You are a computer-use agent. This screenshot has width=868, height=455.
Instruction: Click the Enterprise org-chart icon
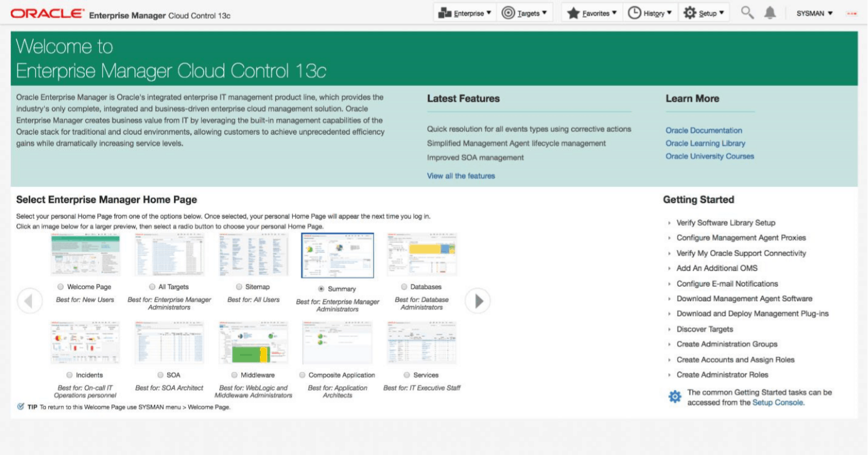444,11
